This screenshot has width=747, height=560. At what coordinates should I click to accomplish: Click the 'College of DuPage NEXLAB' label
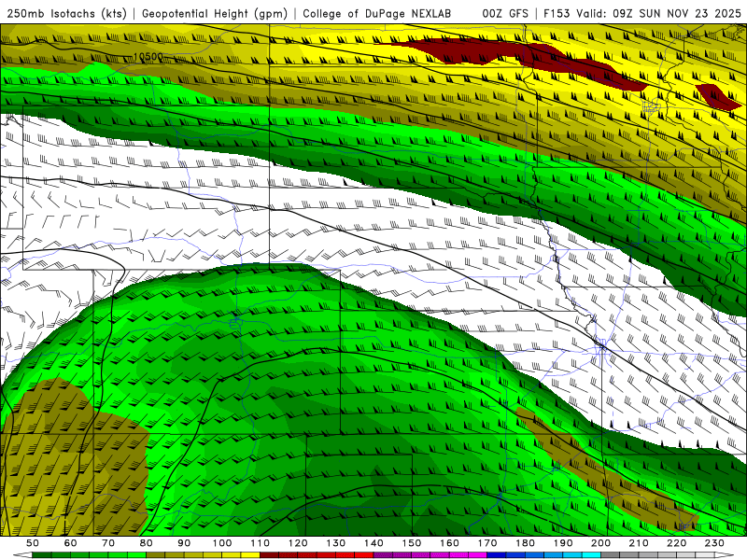click(376, 14)
